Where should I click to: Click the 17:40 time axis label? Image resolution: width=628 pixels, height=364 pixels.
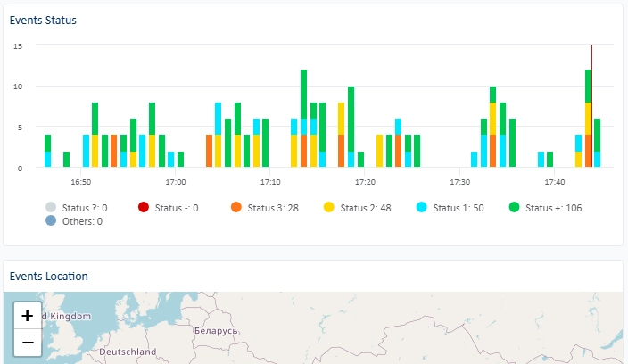click(x=555, y=182)
